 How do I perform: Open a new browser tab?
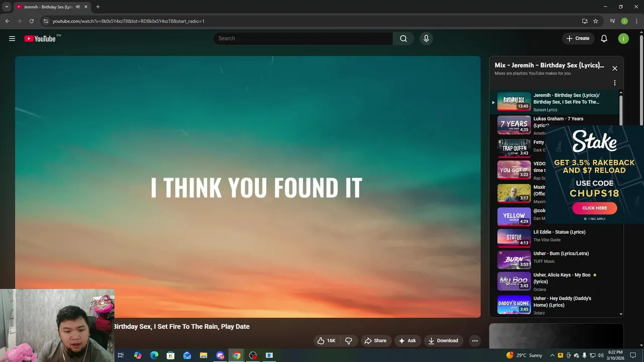98,7
